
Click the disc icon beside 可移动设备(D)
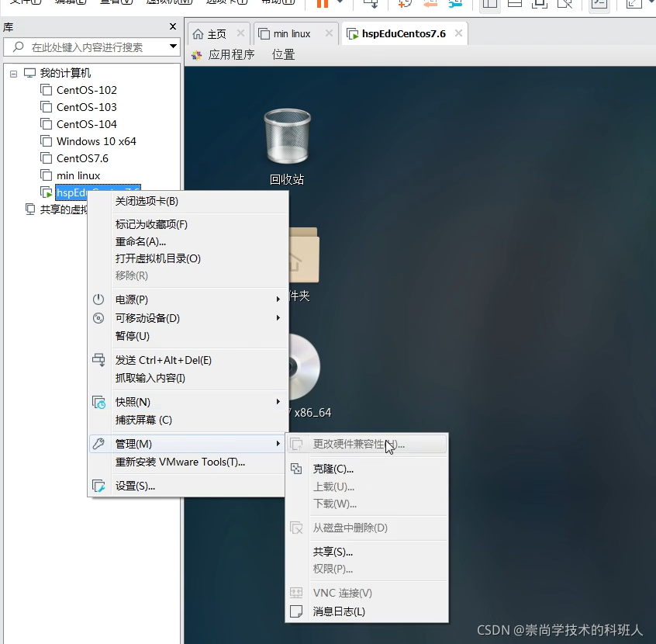(x=98, y=318)
